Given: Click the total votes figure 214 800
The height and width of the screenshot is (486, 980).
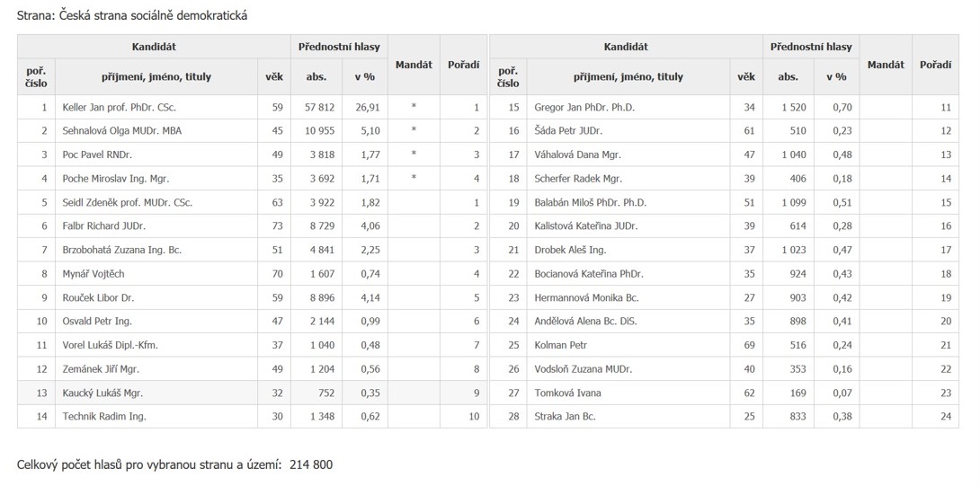Looking at the screenshot, I should click(310, 464).
